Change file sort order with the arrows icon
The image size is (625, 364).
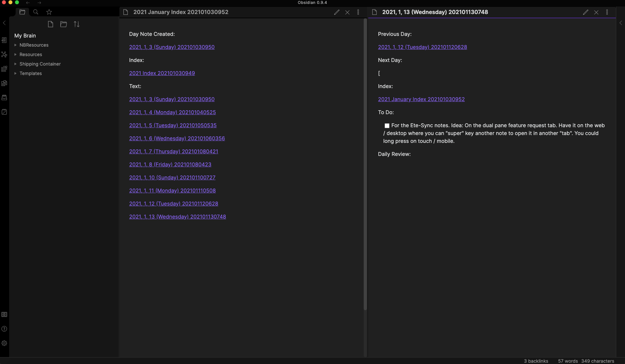76,24
